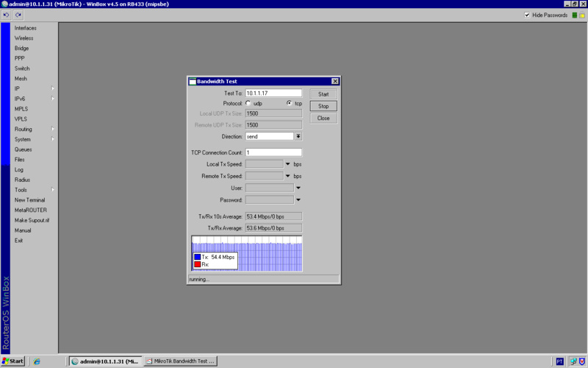Click the network connection tray icon
Image resolution: width=588 pixels, height=368 pixels.
point(573,361)
